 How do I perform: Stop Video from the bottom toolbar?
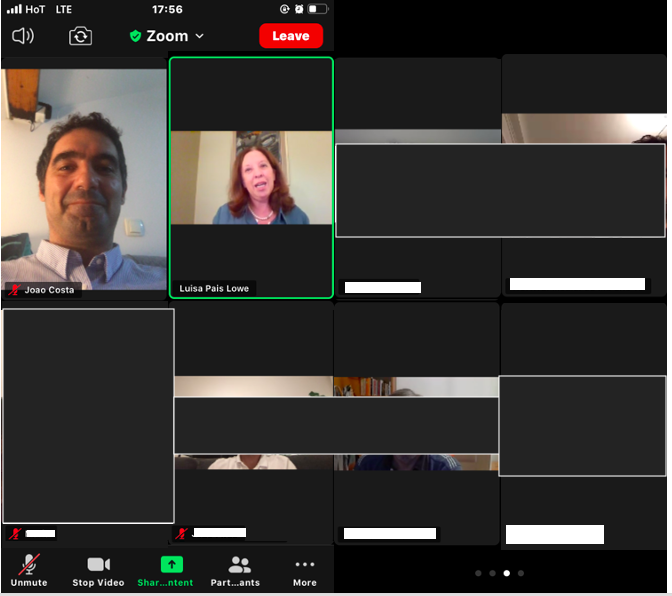[98, 570]
